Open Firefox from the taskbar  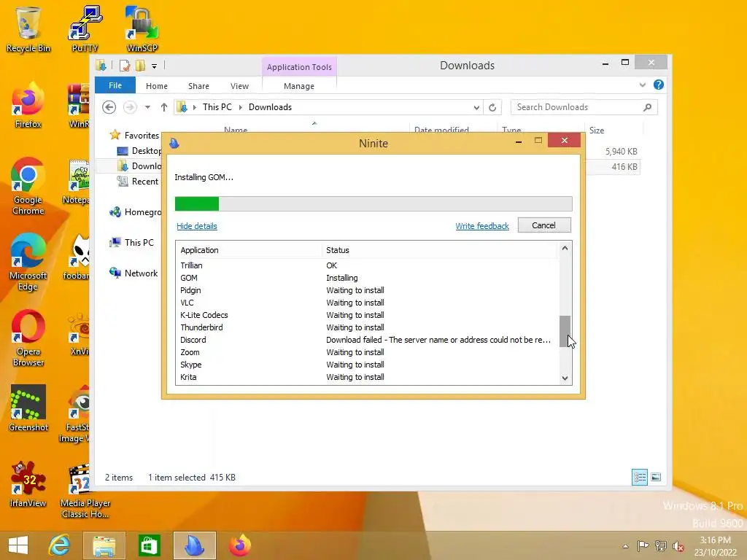[x=239, y=545]
